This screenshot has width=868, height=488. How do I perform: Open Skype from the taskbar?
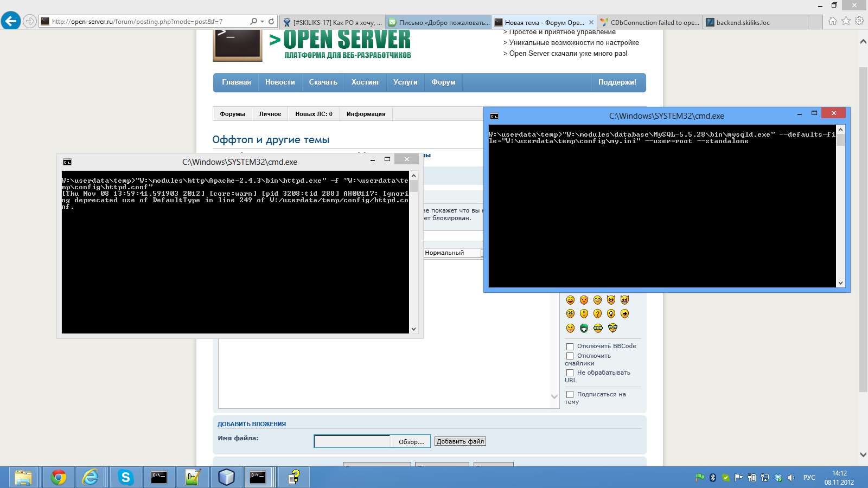pyautogui.click(x=125, y=477)
